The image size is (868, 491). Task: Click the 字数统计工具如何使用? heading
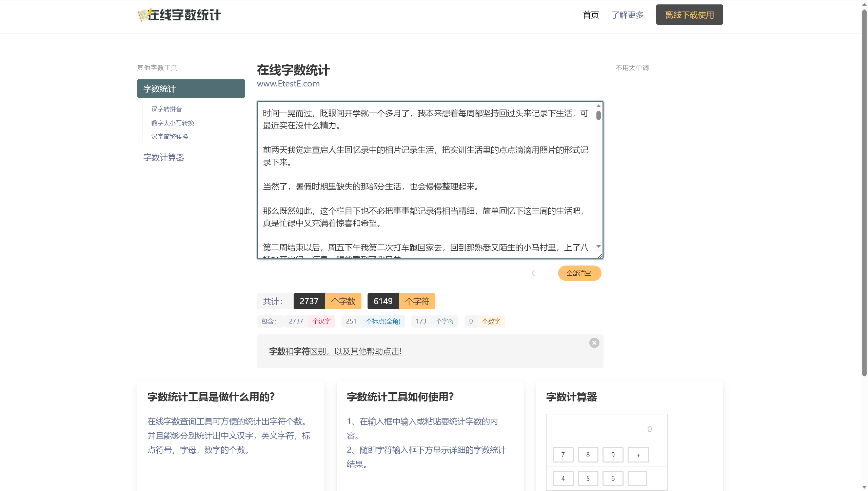coord(400,397)
